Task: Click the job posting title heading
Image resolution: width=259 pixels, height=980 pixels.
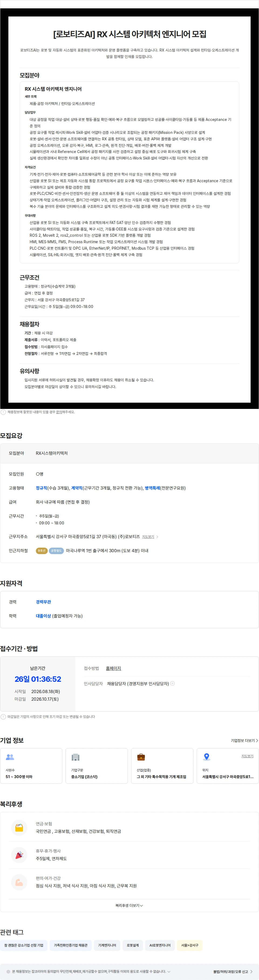Action: (x=130, y=34)
